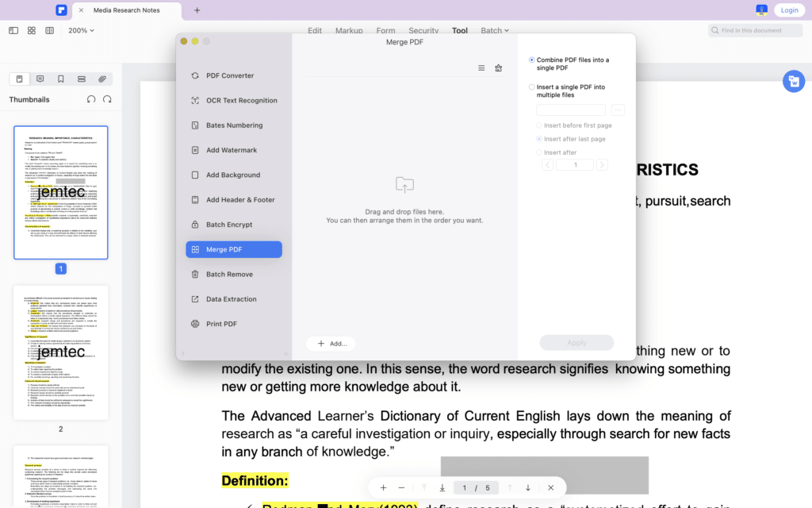Viewport: 812px width, 508px height.
Task: Rotate thumbnails clockwise
Action: coord(107,99)
